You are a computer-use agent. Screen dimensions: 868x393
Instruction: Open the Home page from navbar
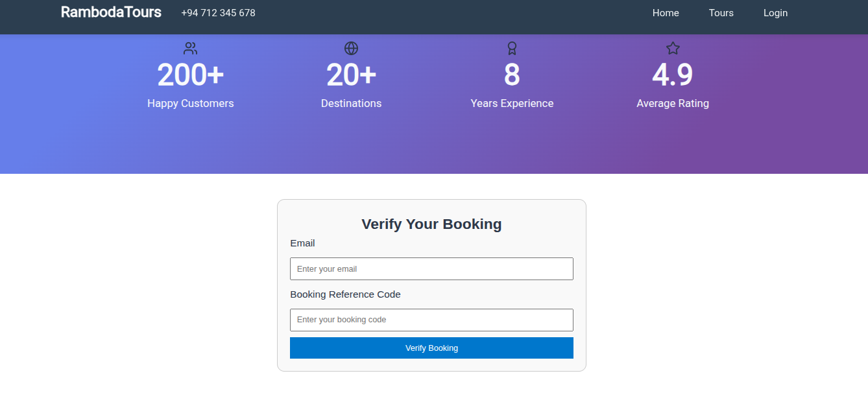[666, 13]
